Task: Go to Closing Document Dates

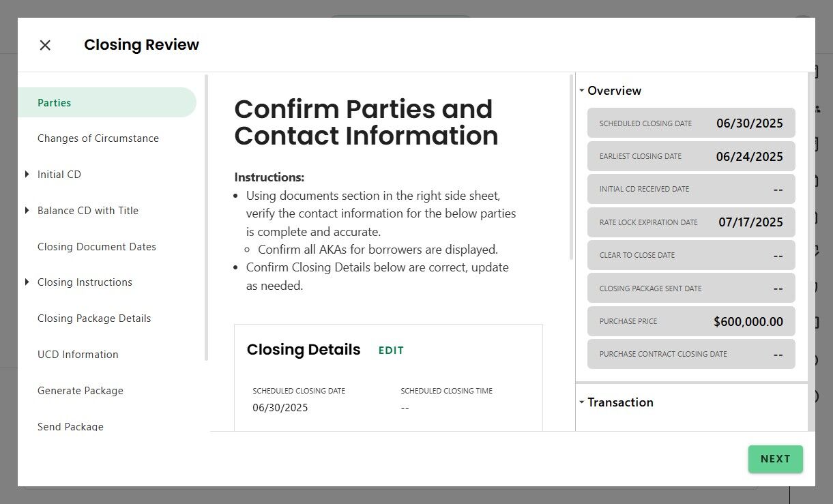Action: coord(97,247)
